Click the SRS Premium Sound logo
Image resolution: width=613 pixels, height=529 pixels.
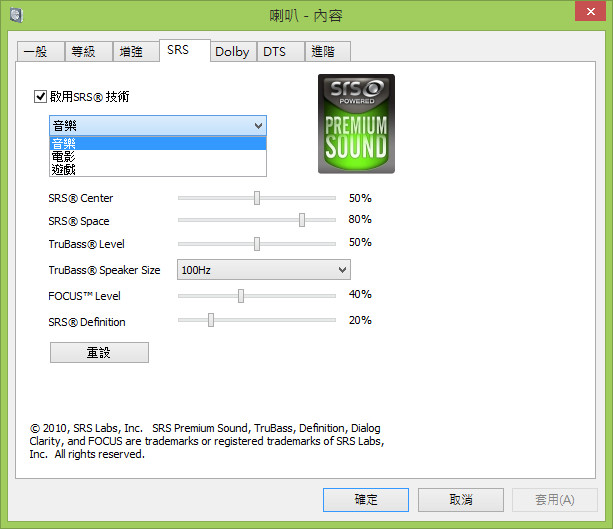point(356,124)
